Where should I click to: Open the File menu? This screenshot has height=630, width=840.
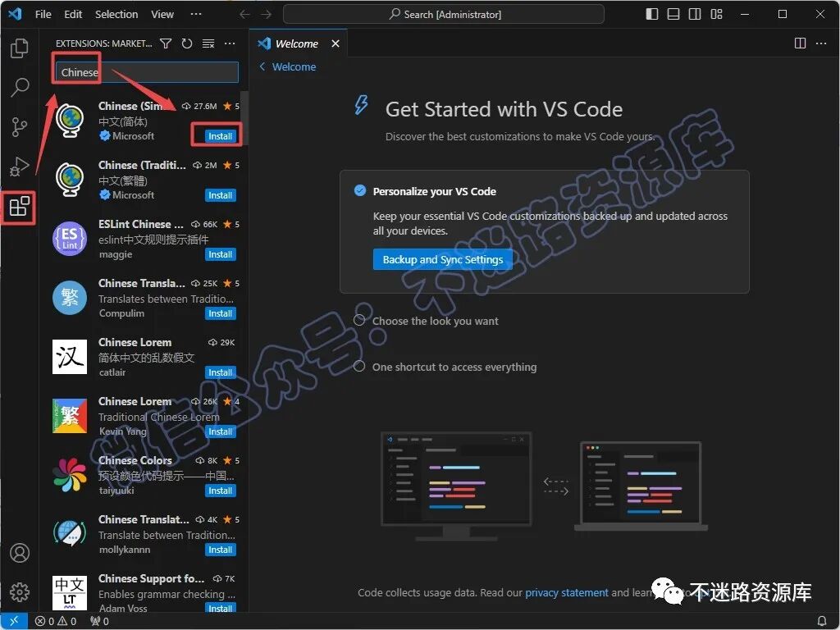click(43, 15)
